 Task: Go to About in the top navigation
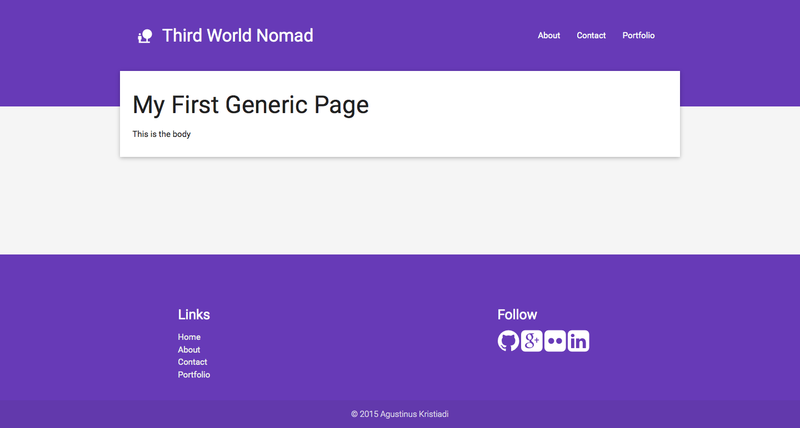[x=549, y=36]
